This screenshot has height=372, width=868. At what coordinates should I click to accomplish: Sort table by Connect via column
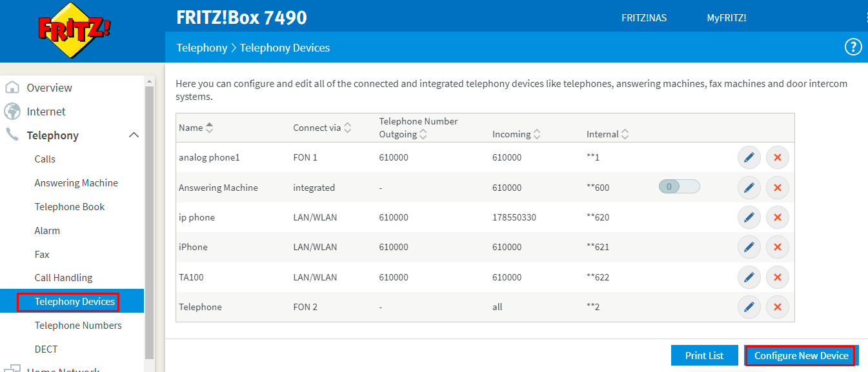347,128
